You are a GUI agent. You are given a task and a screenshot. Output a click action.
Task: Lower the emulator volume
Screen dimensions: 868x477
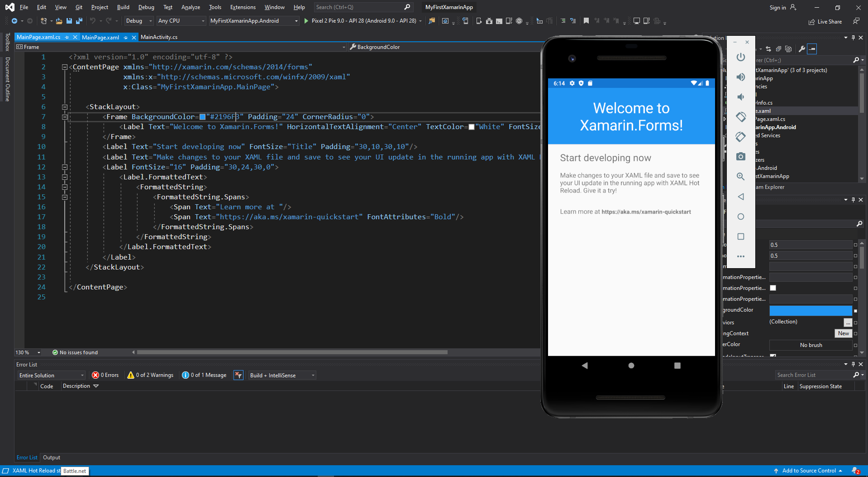(740, 97)
